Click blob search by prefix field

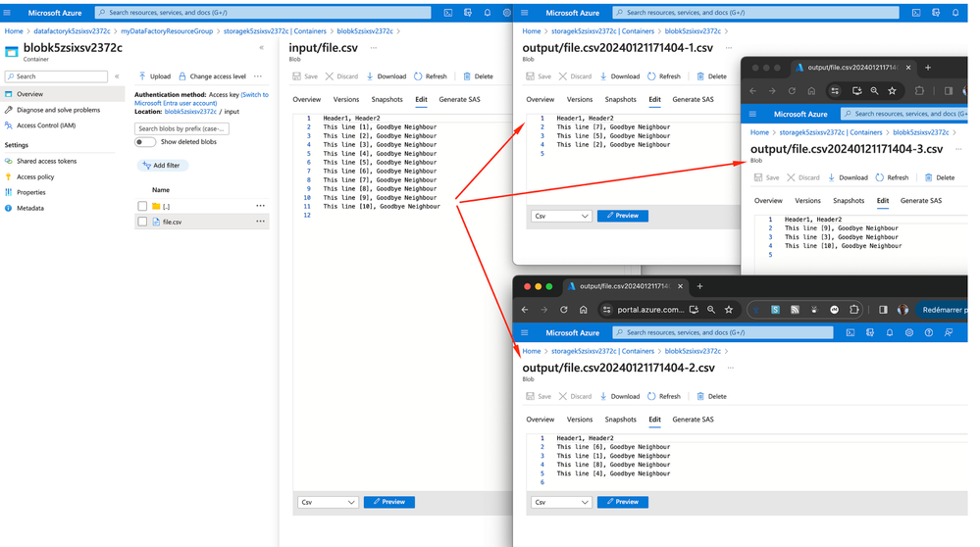181,128
